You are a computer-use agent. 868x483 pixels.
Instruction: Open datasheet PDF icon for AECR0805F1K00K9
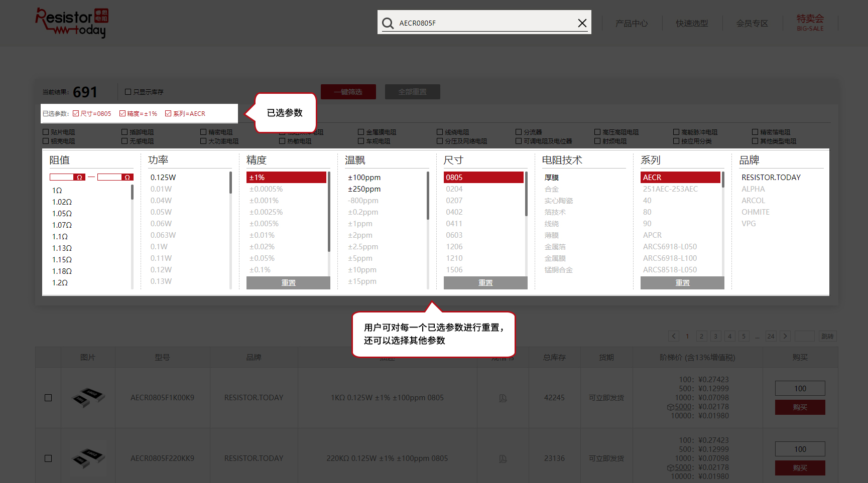pyautogui.click(x=503, y=398)
